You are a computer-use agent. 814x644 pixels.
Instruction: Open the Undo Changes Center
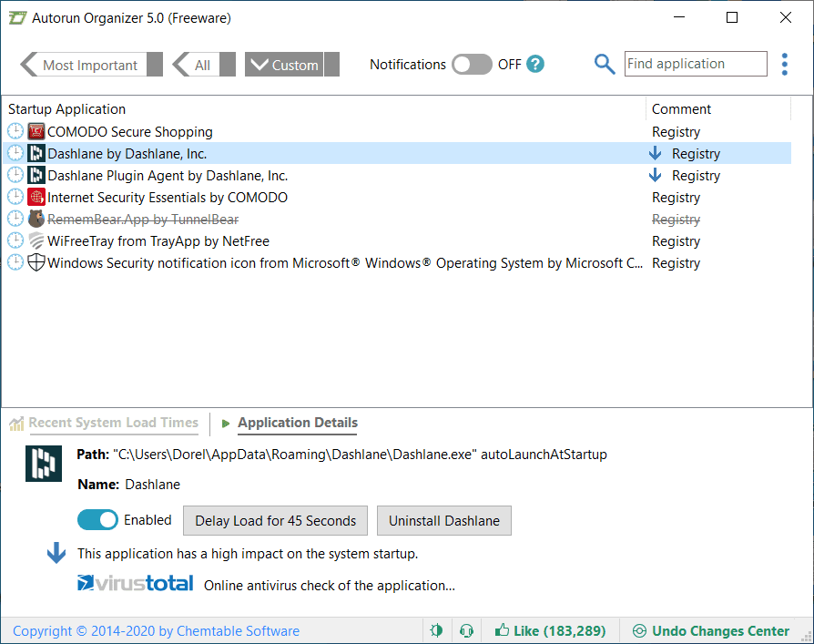click(x=711, y=631)
